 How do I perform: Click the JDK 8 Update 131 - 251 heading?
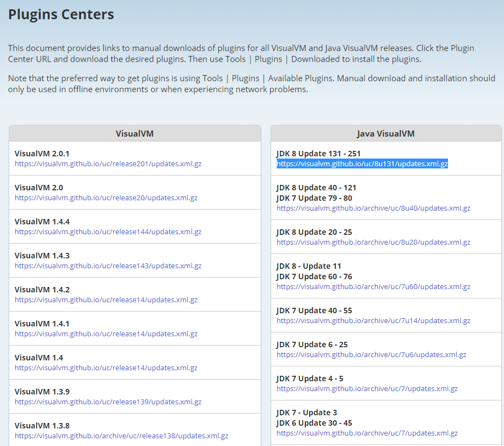(318, 154)
